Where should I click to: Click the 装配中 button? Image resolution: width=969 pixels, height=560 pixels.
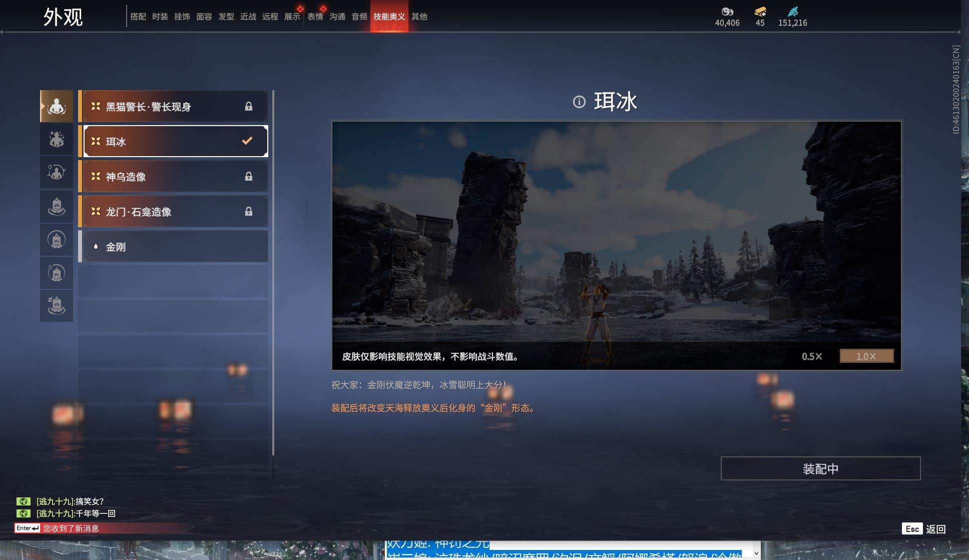pyautogui.click(x=820, y=468)
